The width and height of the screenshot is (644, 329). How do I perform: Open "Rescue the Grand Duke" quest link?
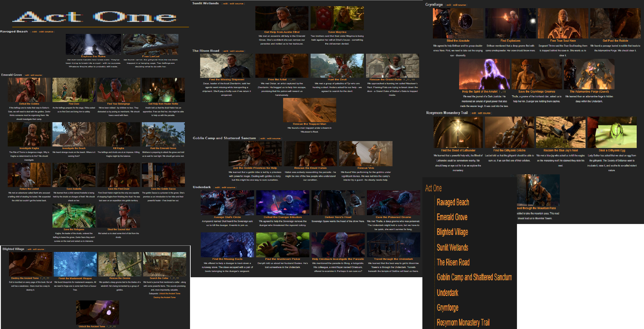(x=385, y=79)
